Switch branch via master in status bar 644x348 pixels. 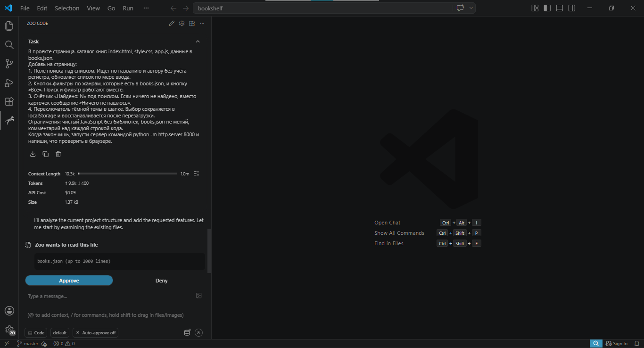(x=28, y=344)
